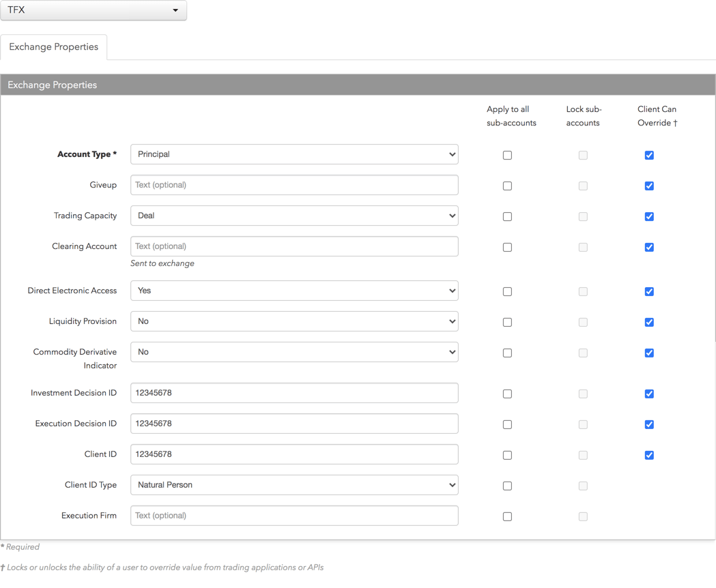Check Apply to all sub-accounts for Trading Capacity

pos(507,216)
